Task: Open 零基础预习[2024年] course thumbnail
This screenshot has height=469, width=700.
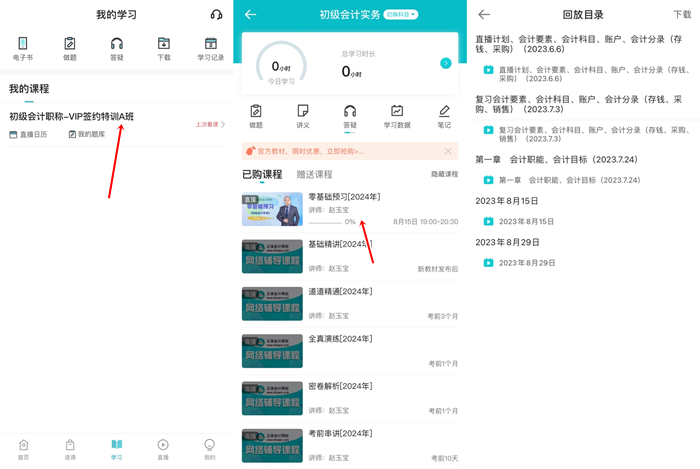Action: [272, 209]
